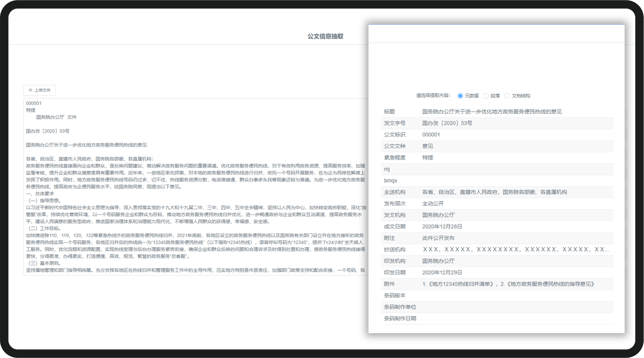Viewport: 644px width, 358px height.
Task: Click the 特提 紧急程度 value in table
Action: 428,158
